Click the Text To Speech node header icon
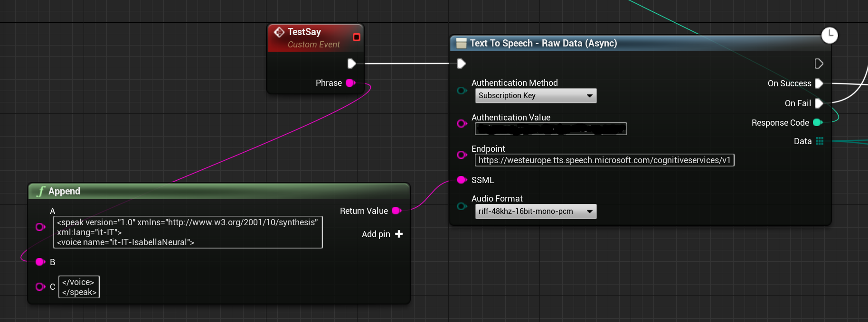This screenshot has height=322, width=868. click(461, 44)
